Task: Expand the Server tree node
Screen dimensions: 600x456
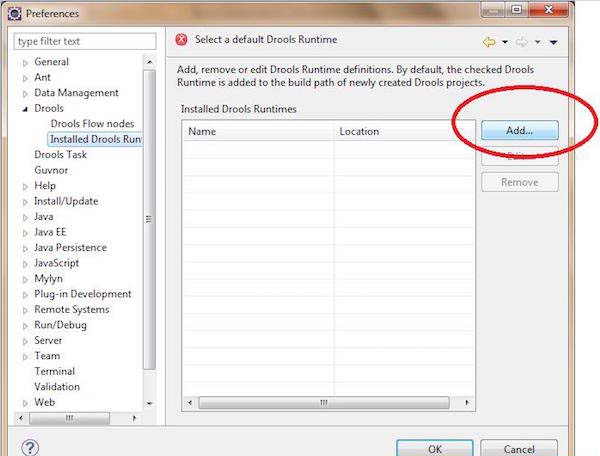Action: tap(25, 341)
